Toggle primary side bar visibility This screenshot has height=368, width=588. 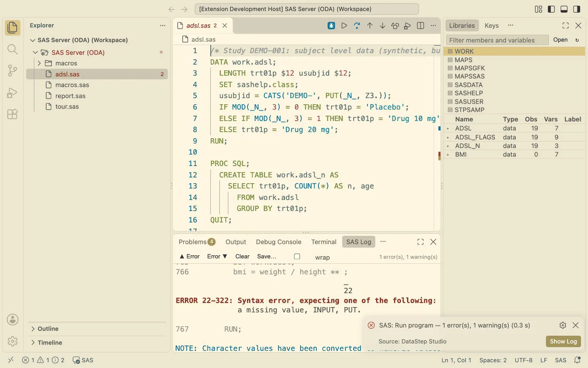[x=551, y=9]
